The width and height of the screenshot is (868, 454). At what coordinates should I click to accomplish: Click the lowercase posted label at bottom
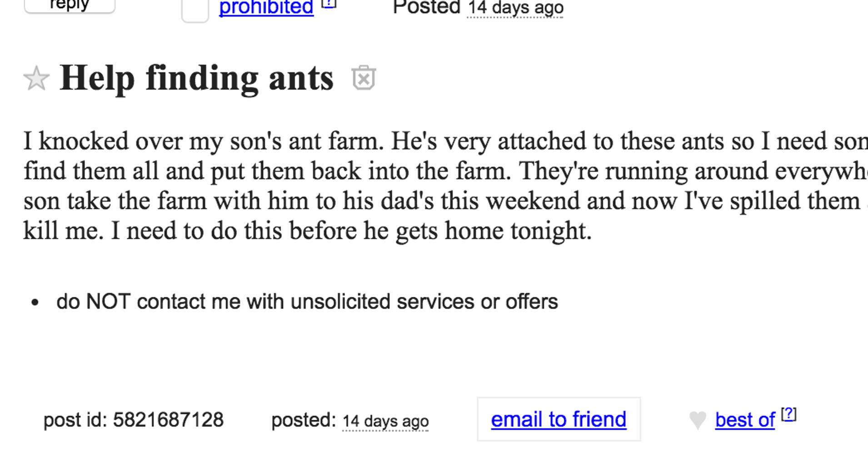[x=303, y=420]
